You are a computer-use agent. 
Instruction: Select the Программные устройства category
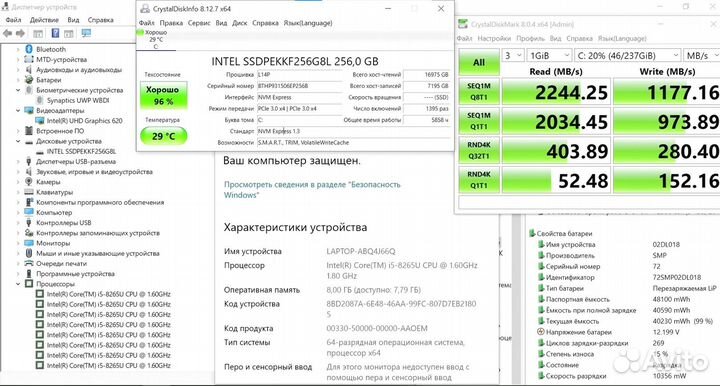75,274
